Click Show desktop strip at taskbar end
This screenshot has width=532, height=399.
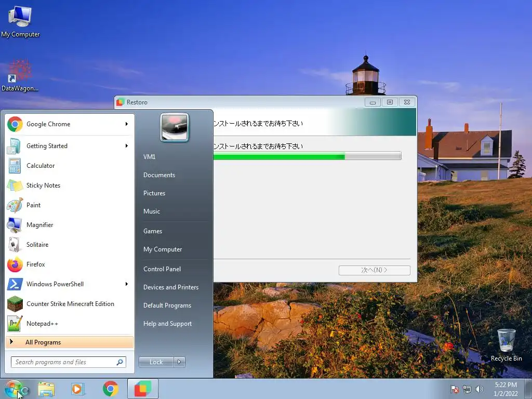click(528, 389)
